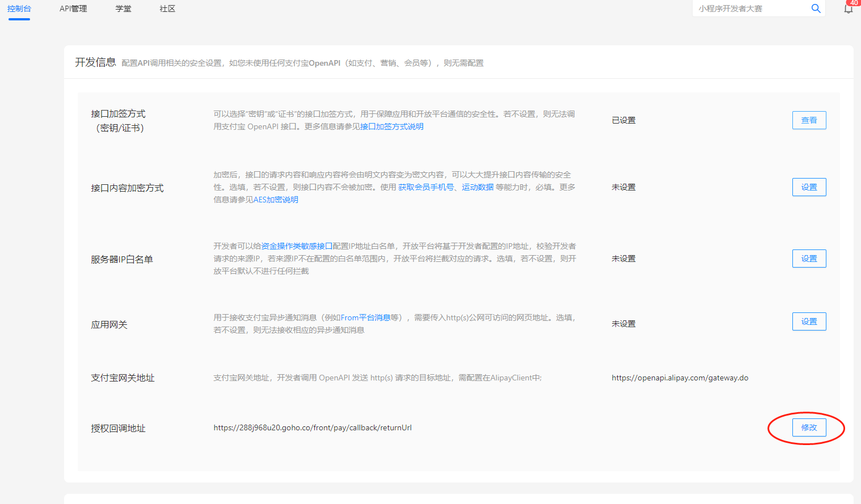This screenshot has height=504, width=861.
Task: Open the API管理 menu item
Action: point(73,9)
